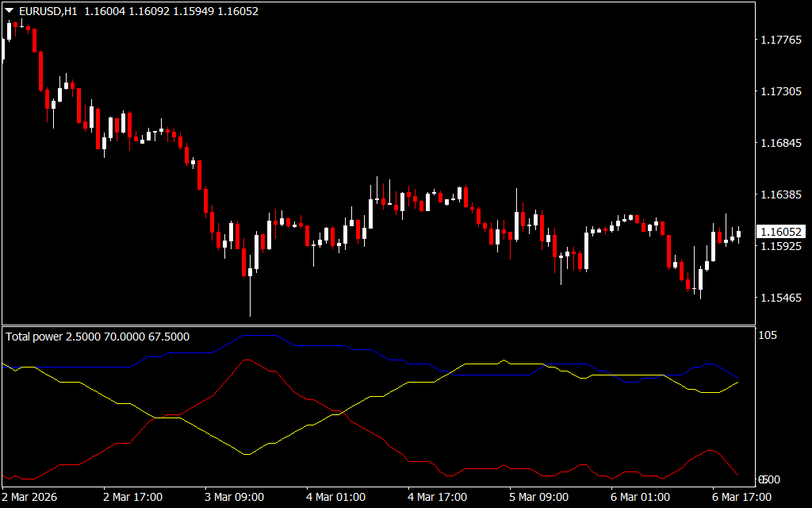Click the 6 Mar 17:00 time label
Image resolution: width=812 pixels, height=508 pixels.
coord(741,497)
